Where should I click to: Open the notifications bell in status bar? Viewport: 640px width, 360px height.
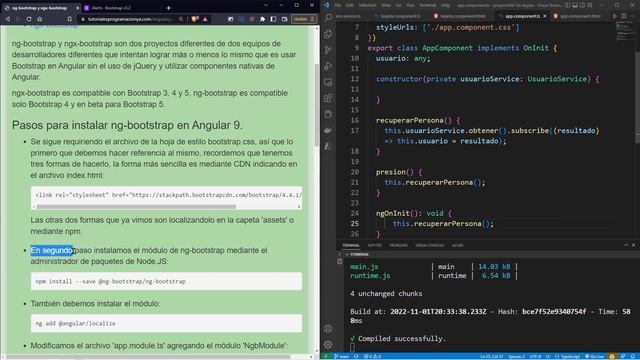[633, 356]
